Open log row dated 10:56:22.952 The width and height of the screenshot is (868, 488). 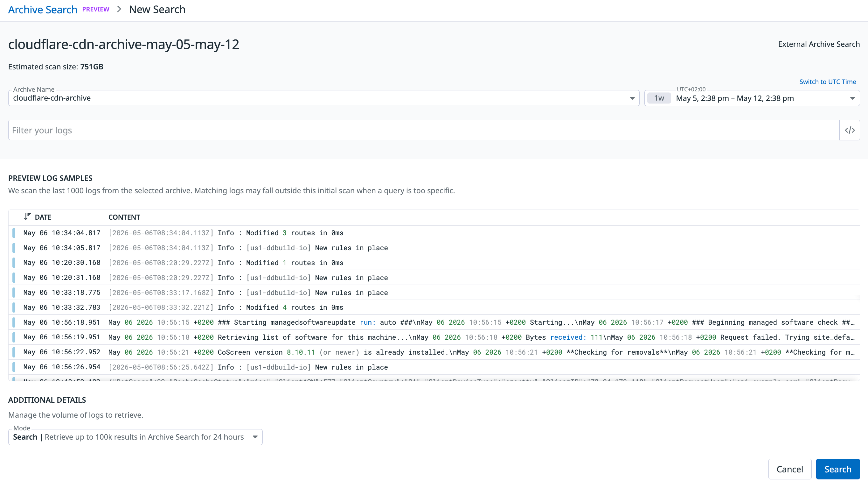click(x=434, y=352)
